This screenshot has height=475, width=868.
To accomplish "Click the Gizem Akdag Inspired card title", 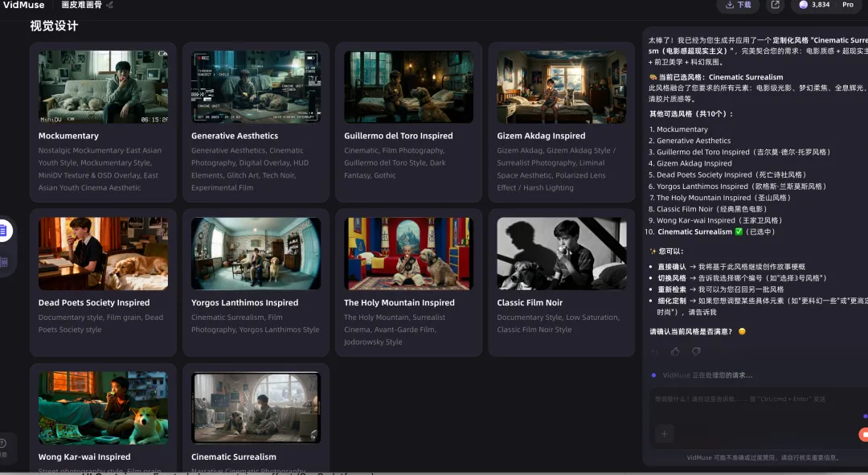I will click(541, 136).
